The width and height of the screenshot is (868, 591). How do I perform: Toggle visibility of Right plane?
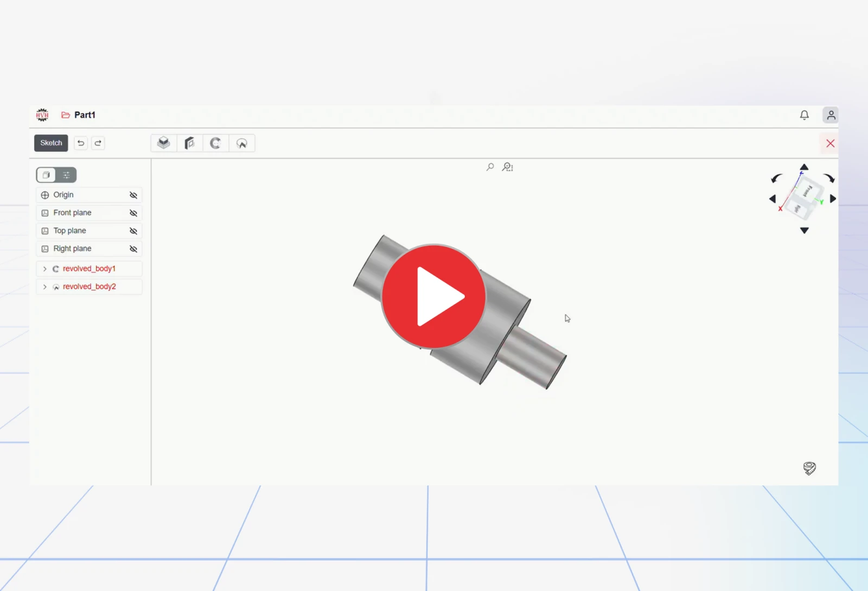[133, 249]
